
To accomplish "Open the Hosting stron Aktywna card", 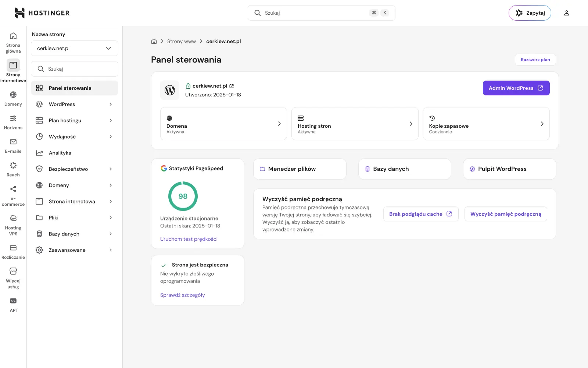I will [x=355, y=124].
